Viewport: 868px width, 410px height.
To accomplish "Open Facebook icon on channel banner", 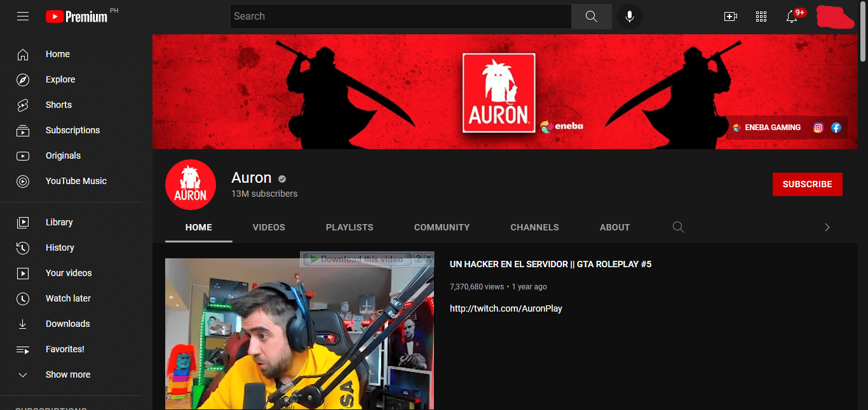I will tap(836, 128).
